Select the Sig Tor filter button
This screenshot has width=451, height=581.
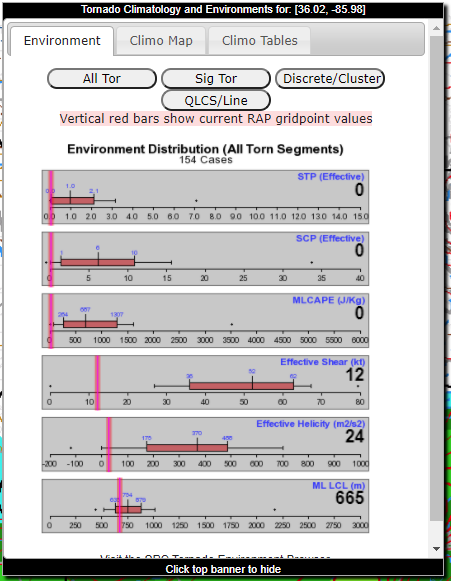click(216, 79)
